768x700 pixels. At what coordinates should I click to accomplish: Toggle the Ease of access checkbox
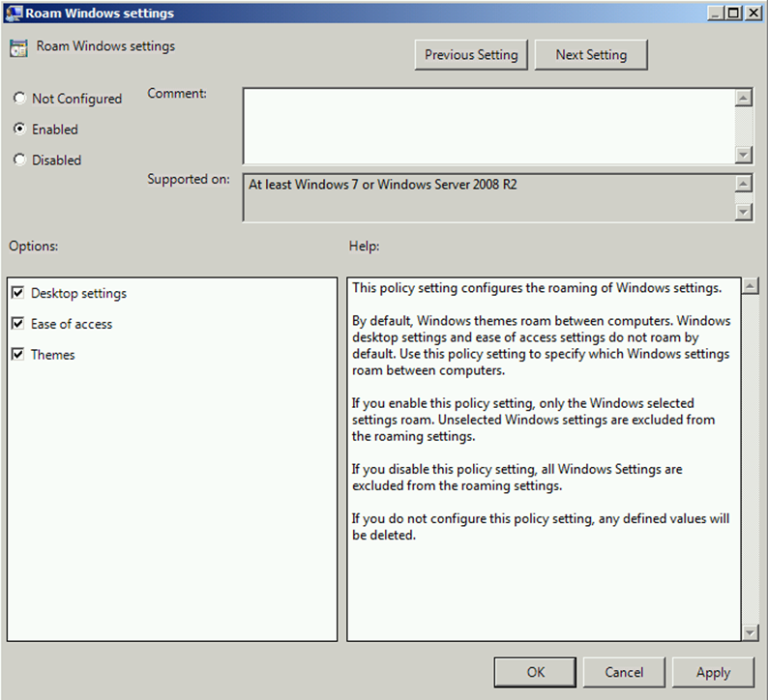(x=17, y=324)
